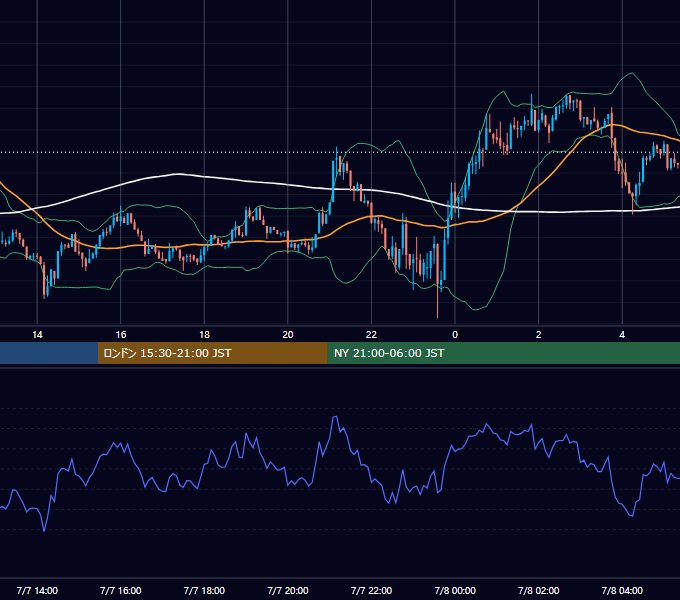Select the "7/7 22:00" date label on oscillator axis
The height and width of the screenshot is (600, 680).
[x=371, y=590]
